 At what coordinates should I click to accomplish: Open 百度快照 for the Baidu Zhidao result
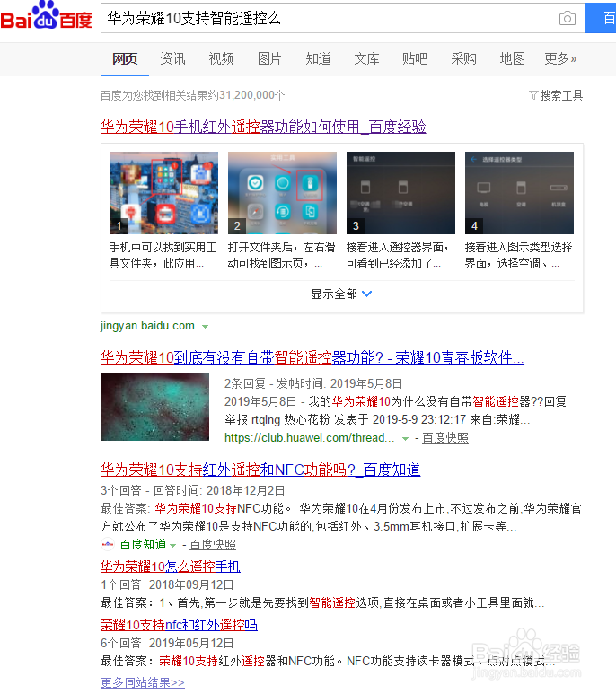213,544
